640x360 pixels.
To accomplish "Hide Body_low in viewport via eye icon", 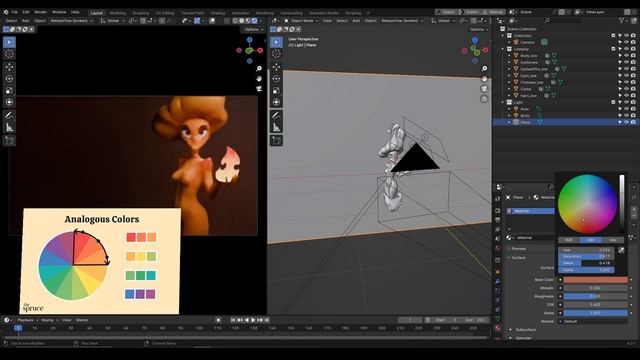I will (626, 56).
